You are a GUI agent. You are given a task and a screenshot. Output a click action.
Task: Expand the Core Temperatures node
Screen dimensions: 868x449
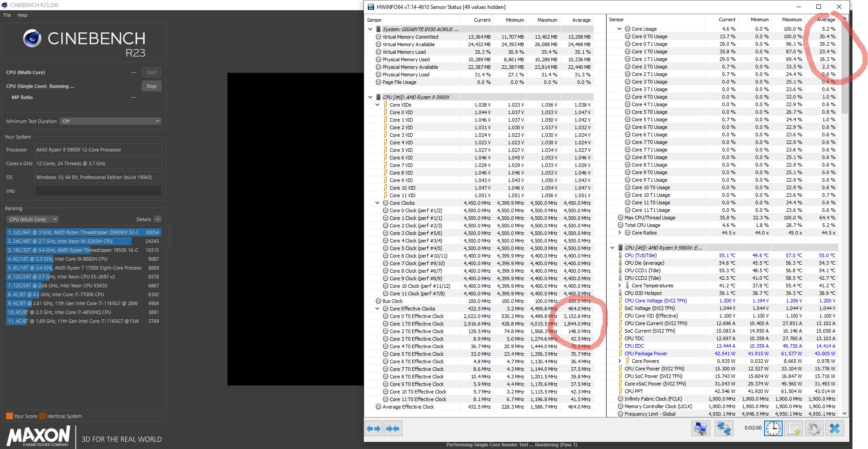(619, 286)
